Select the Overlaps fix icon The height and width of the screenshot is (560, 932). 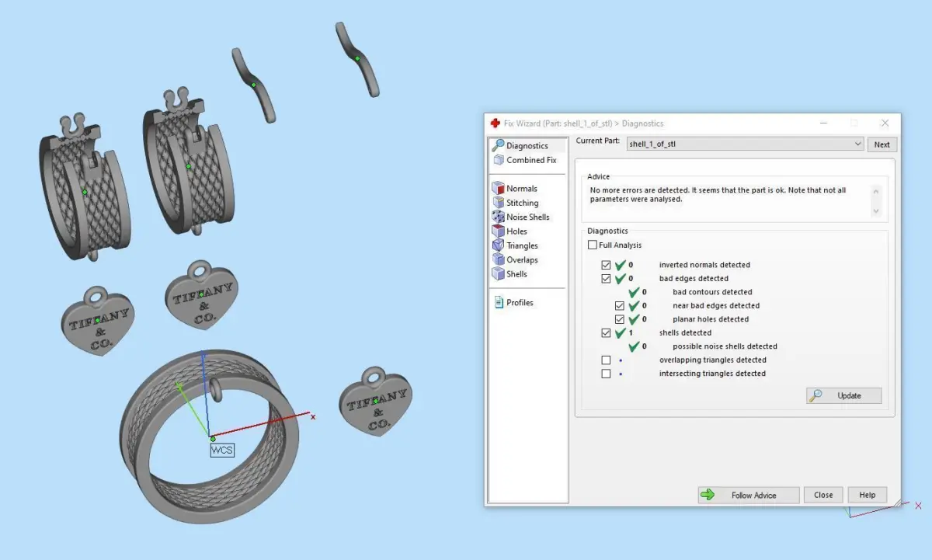click(498, 259)
